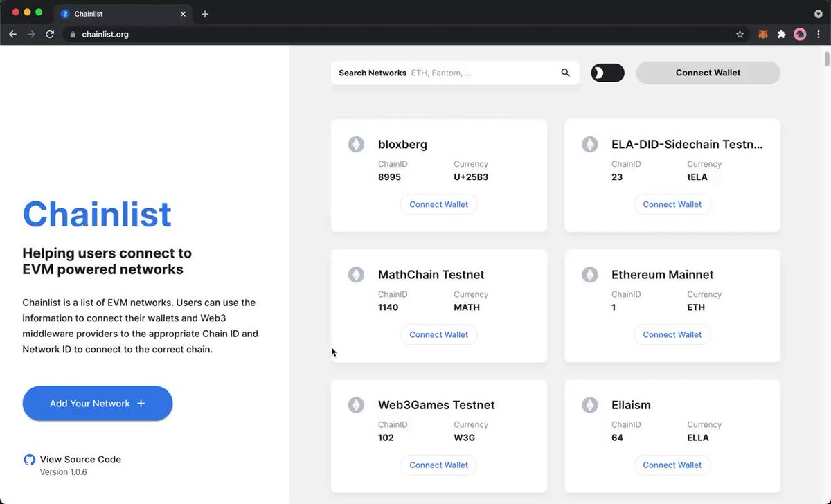Click currency value tELA
This screenshot has width=831, height=504.
pos(698,177)
